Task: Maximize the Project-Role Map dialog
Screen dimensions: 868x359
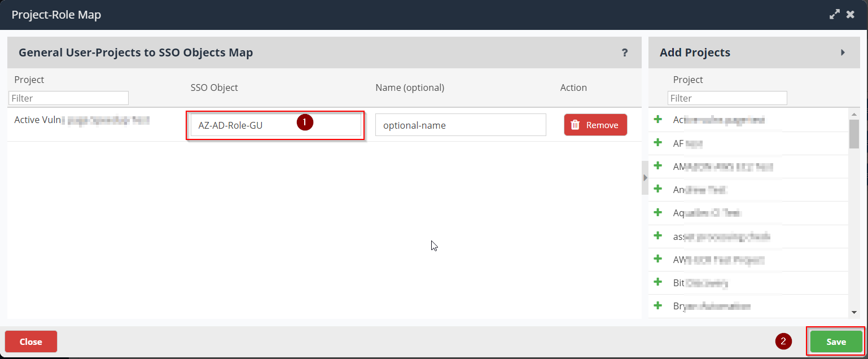Action: click(x=835, y=15)
